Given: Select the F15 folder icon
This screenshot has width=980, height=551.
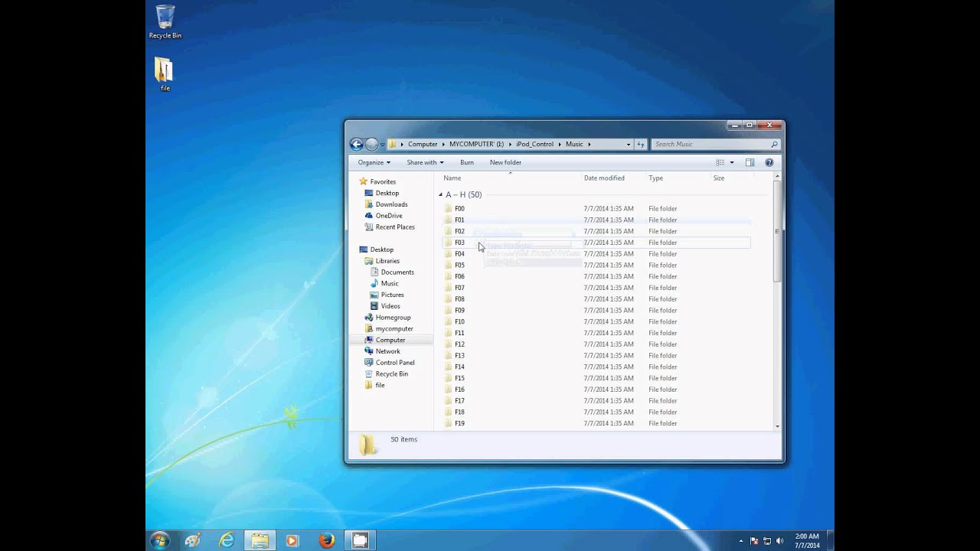Looking at the screenshot, I should [x=449, y=378].
